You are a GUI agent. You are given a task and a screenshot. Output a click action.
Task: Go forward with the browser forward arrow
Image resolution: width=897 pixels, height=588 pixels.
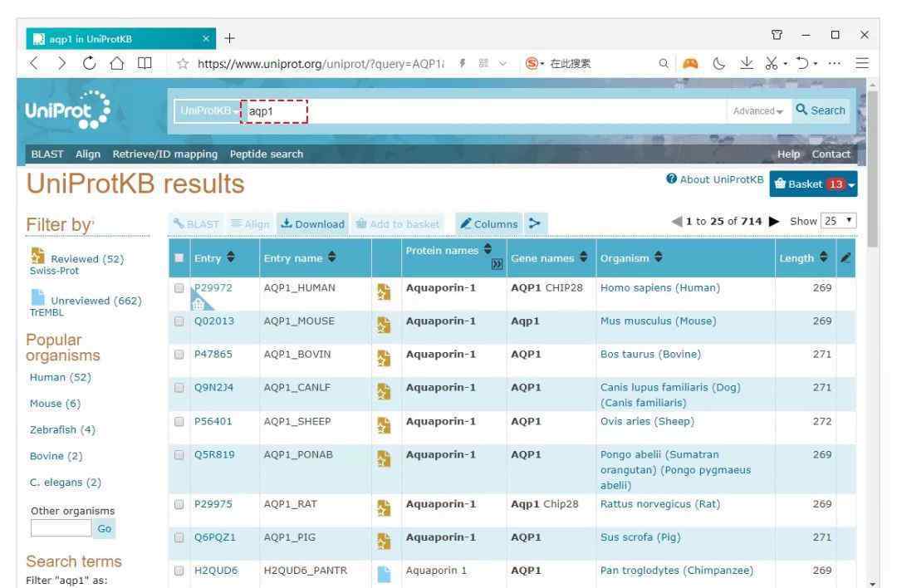point(61,63)
